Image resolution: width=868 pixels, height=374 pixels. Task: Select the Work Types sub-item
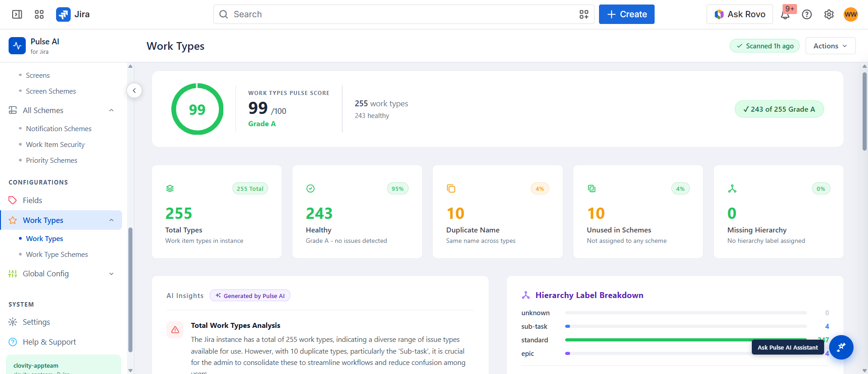point(44,239)
